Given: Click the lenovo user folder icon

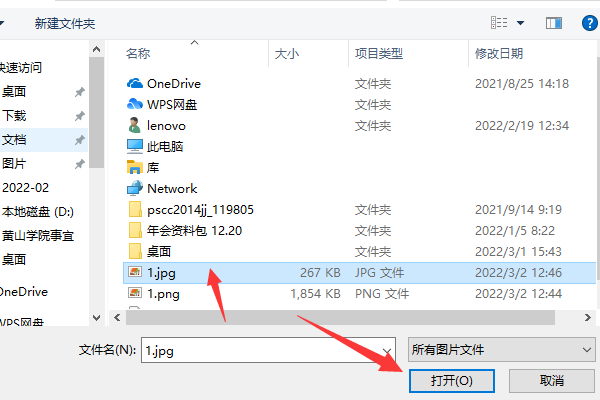Looking at the screenshot, I should pyautogui.click(x=134, y=125).
